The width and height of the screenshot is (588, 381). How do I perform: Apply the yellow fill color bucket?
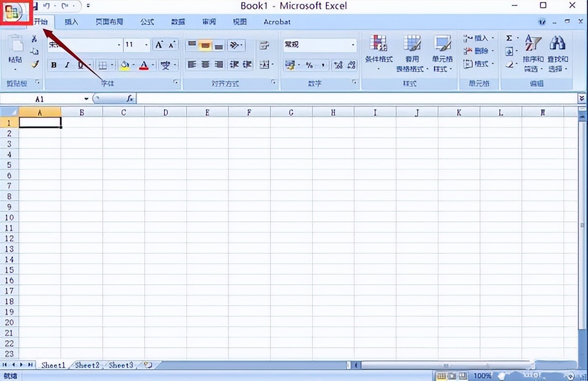point(125,65)
